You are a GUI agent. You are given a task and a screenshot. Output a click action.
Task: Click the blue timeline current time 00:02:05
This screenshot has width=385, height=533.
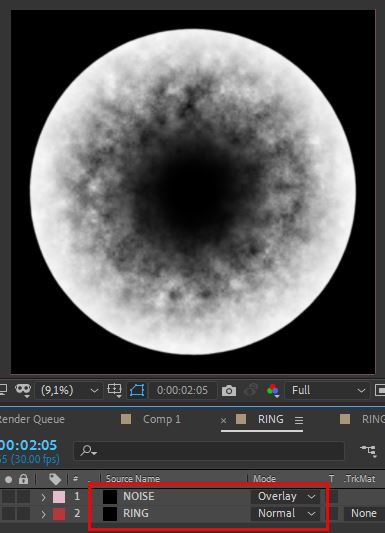[28, 445]
